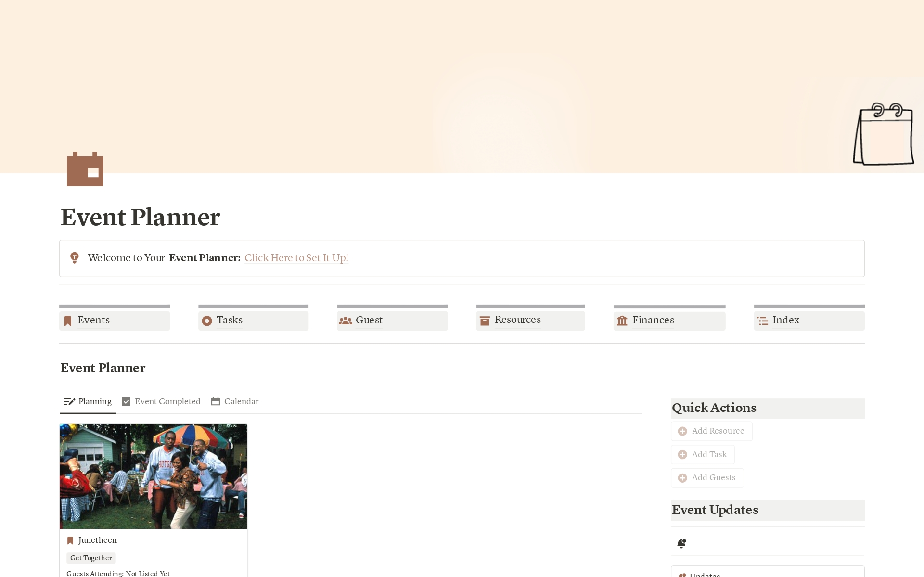The width and height of the screenshot is (924, 577).
Task: Click the Add Resource plus icon
Action: click(x=683, y=431)
